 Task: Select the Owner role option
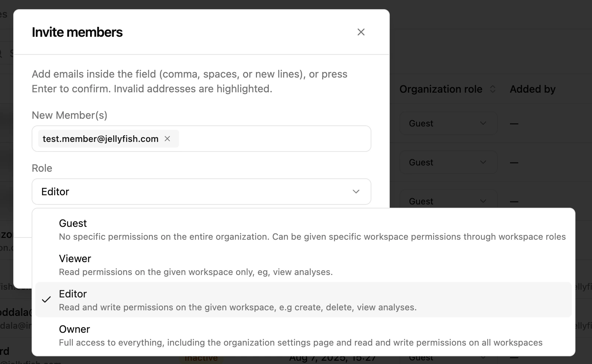pos(303,335)
